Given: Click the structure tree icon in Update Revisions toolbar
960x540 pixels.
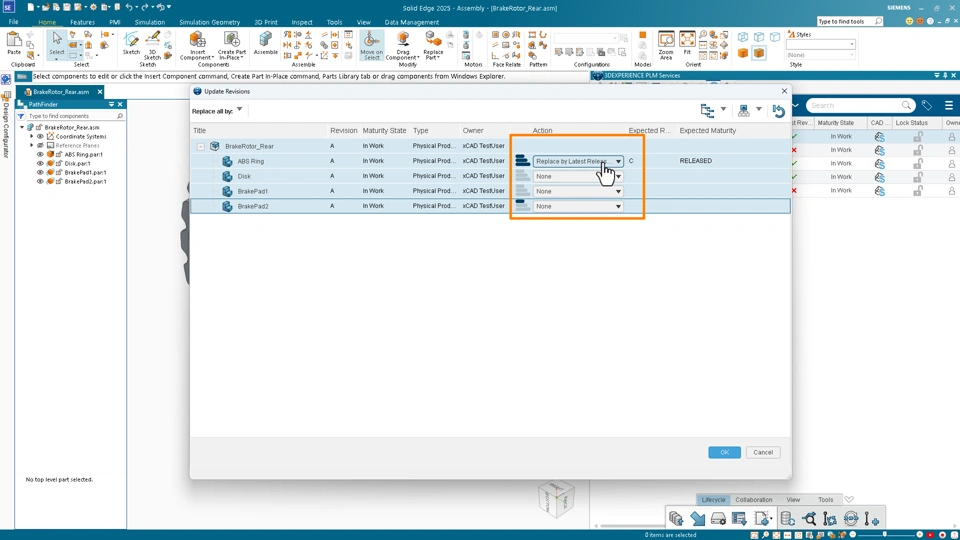Looking at the screenshot, I should [x=708, y=110].
